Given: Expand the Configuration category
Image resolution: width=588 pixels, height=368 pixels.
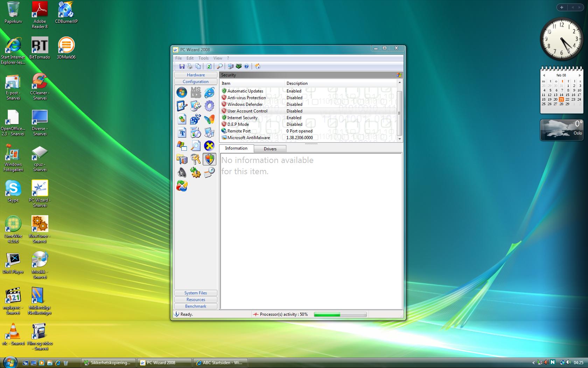Looking at the screenshot, I should click(196, 82).
